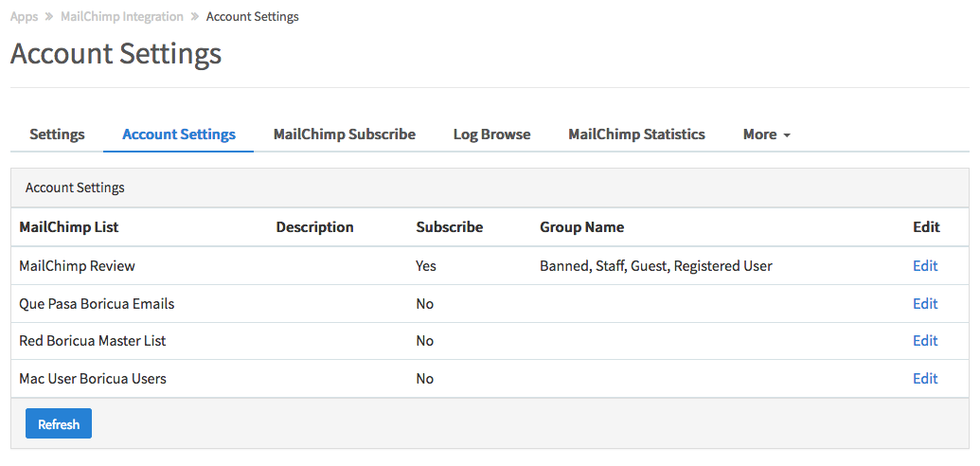Edit the MailChimp Review list
The image size is (980, 466).
[925, 266]
